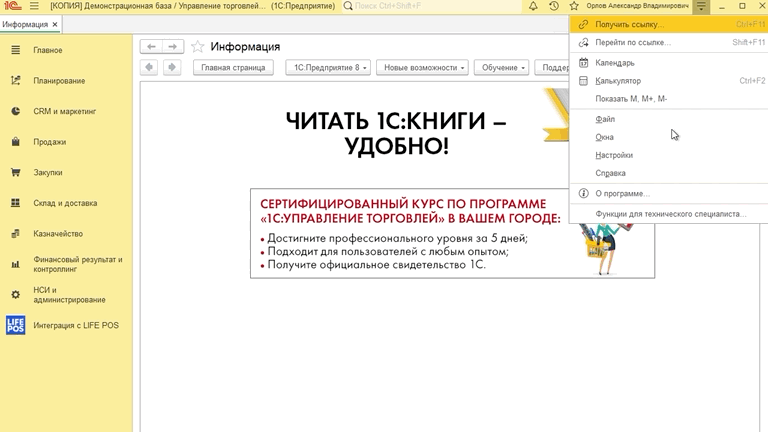The height and width of the screenshot is (432, 768).
Task: Open favorites star icon in title bar
Action: point(574,6)
